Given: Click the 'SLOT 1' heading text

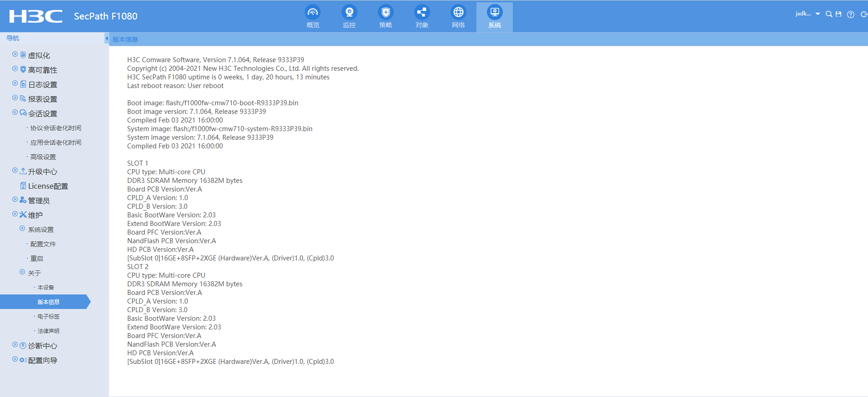Looking at the screenshot, I should [138, 163].
